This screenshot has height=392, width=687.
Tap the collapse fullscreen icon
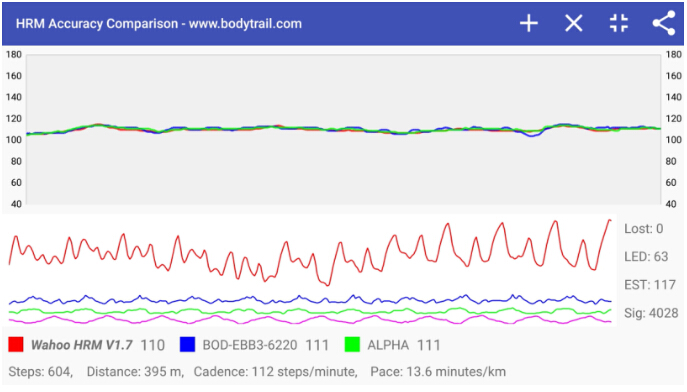coord(619,23)
